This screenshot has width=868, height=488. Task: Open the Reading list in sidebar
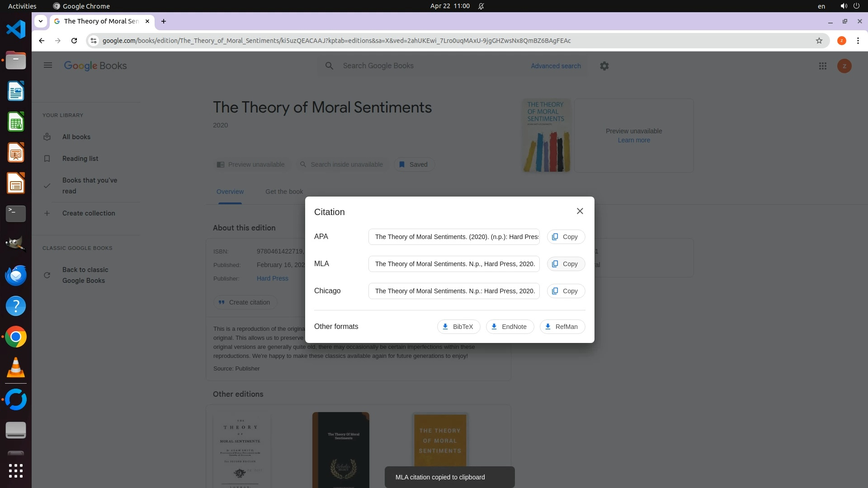coord(80,159)
